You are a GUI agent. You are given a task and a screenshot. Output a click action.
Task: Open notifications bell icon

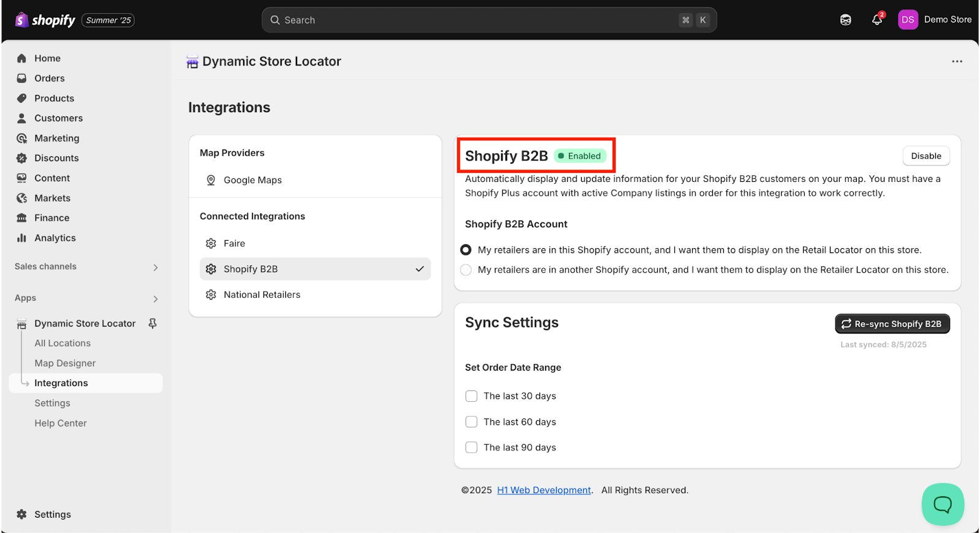(877, 20)
